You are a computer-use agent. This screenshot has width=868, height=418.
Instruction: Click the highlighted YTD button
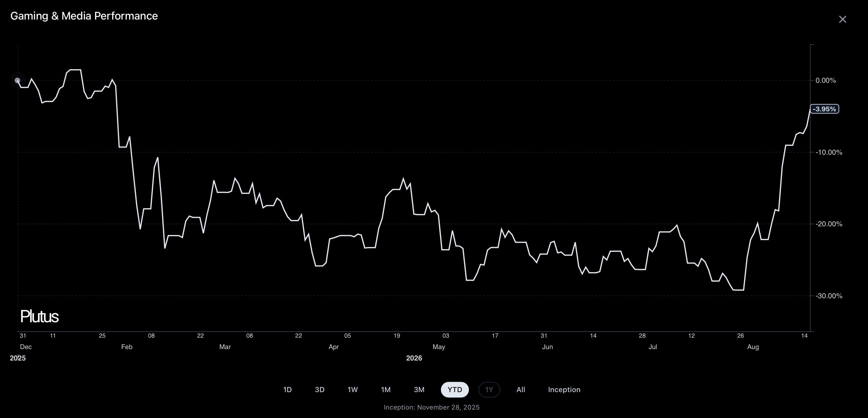point(455,390)
